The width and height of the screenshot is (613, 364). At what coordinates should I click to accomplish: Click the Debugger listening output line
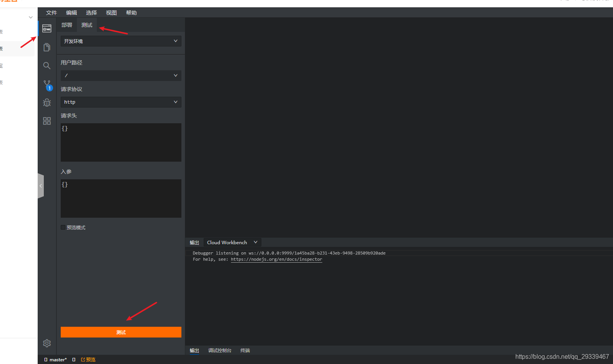[x=289, y=253]
